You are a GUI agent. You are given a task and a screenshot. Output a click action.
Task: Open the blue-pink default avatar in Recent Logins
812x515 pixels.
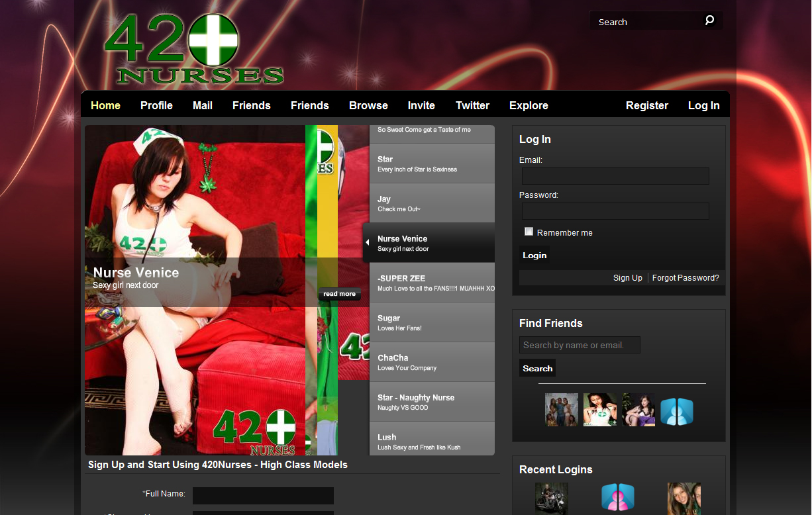coord(618,498)
